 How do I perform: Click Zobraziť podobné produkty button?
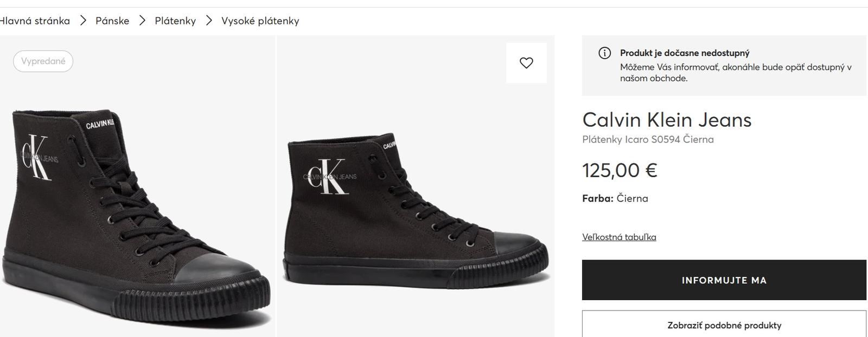724,325
